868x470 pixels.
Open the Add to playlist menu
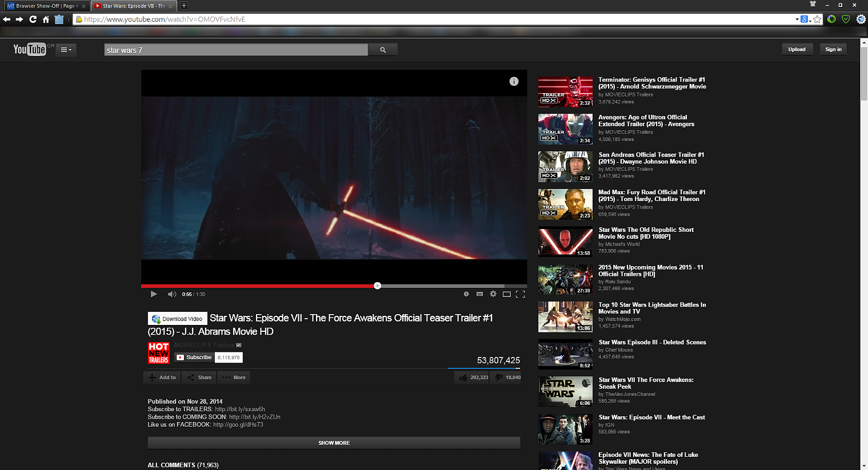(162, 377)
